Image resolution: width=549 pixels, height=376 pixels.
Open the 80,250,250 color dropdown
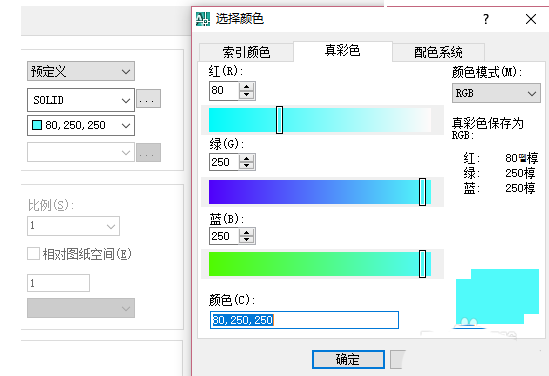81,125
